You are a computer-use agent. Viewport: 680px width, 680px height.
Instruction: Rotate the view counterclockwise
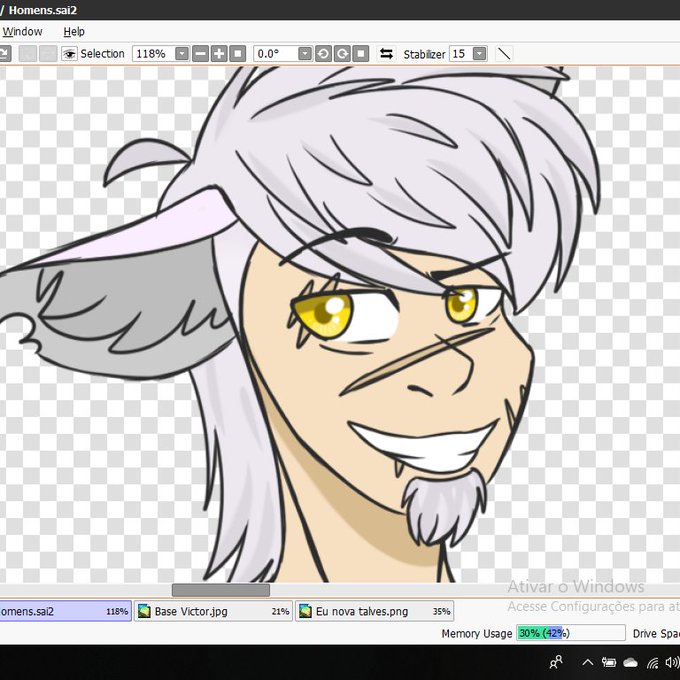click(323, 54)
